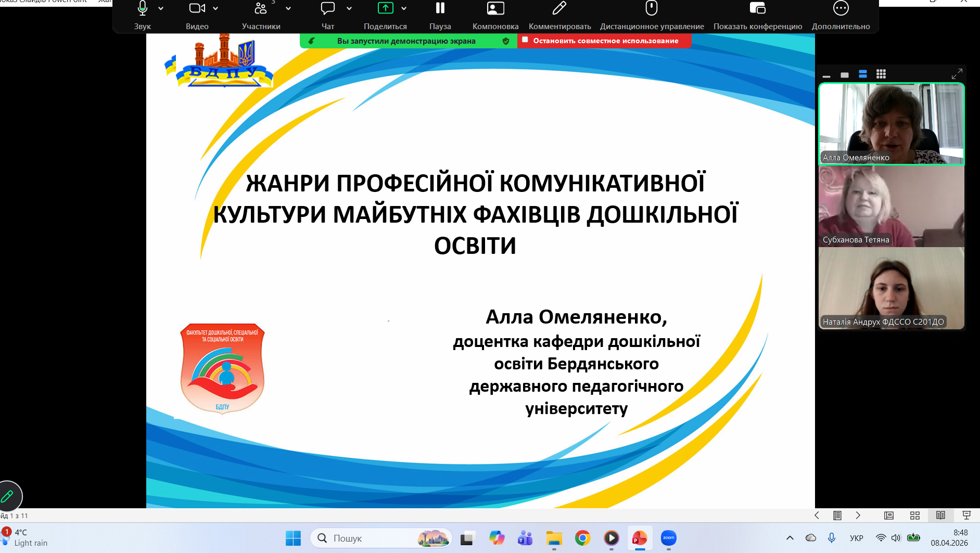Open the Чат panel
The width and height of the screenshot is (980, 553).
tap(328, 9)
